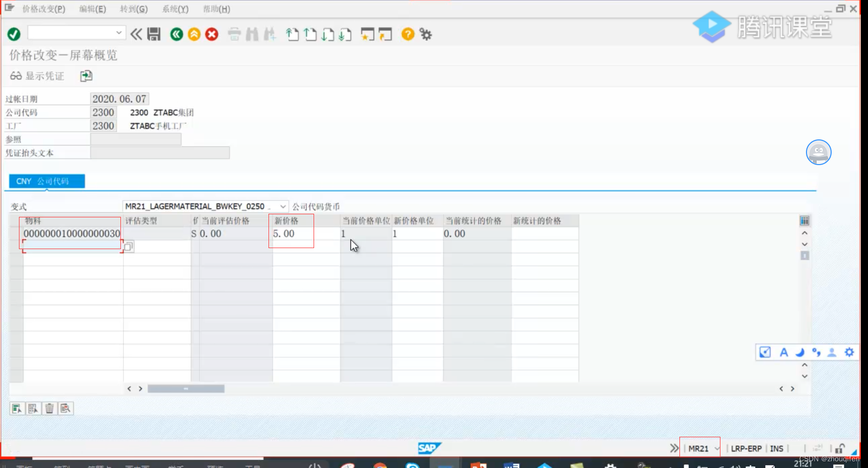The width and height of the screenshot is (868, 468).
Task: Open Help with orange question mark
Action: coord(408,34)
